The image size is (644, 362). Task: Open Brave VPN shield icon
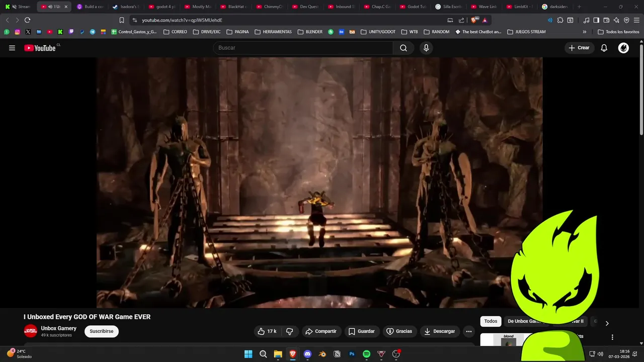(626, 20)
